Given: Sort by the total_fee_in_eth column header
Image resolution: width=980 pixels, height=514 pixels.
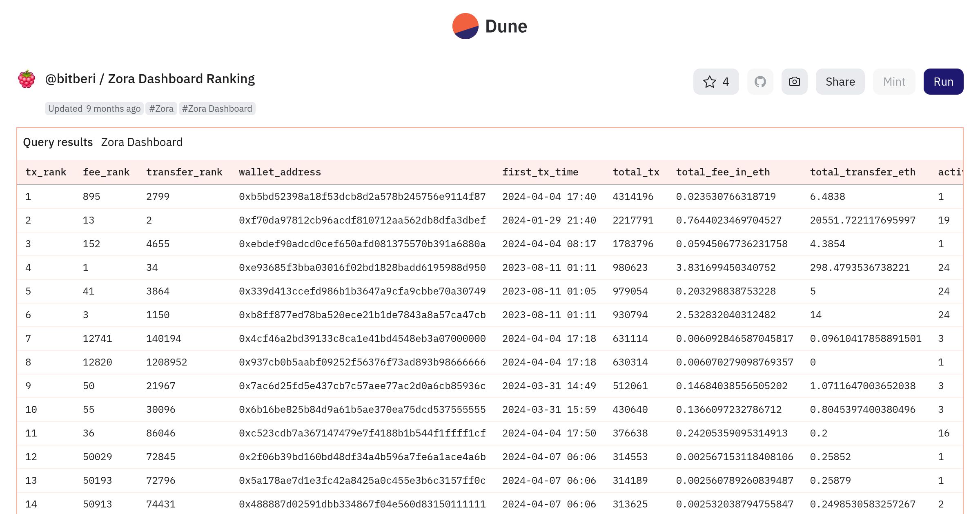Looking at the screenshot, I should pos(723,172).
